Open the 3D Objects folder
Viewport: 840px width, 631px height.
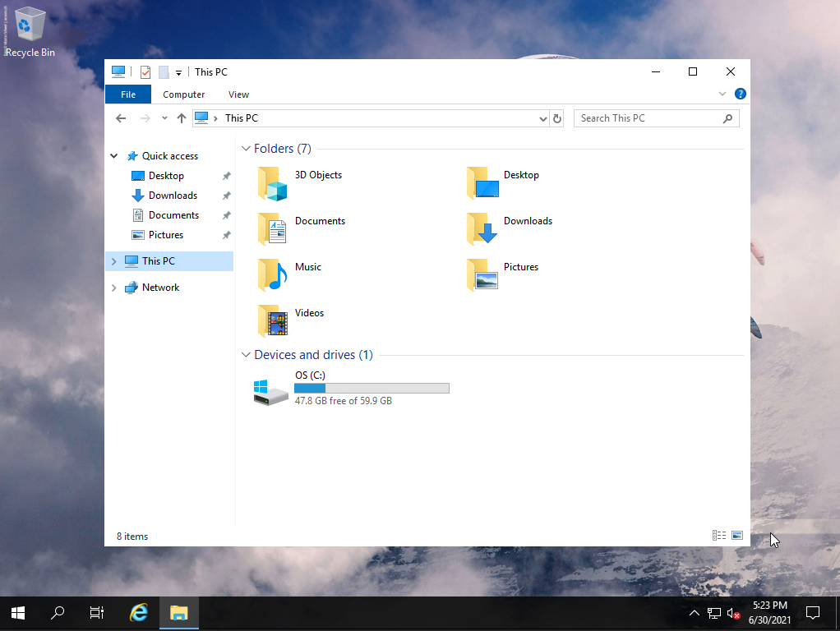point(273,182)
